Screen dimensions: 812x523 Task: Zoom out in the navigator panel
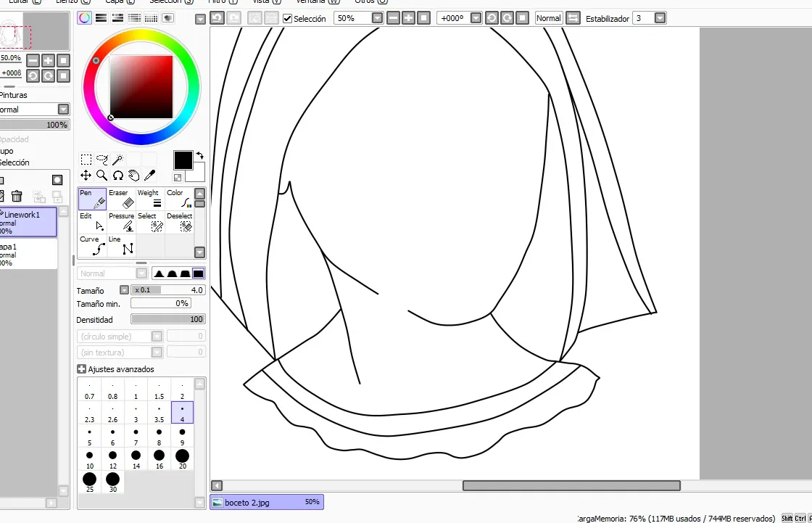click(33, 61)
